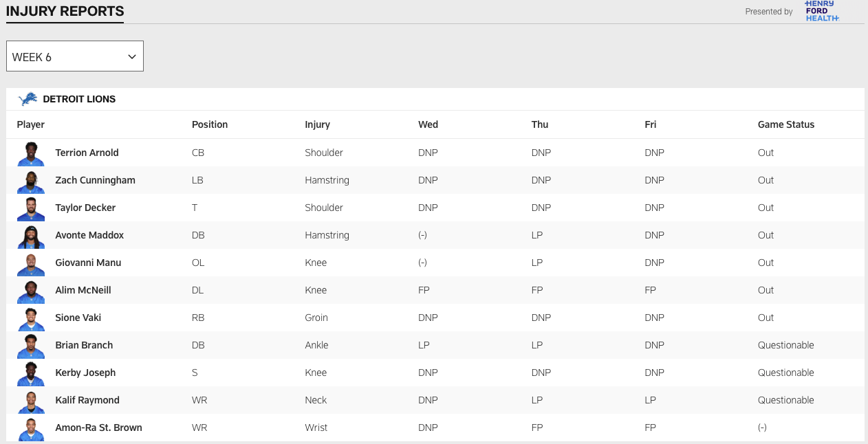This screenshot has width=868, height=444.
Task: Open the Henry Ford Health sponsor logo
Action: (x=822, y=11)
